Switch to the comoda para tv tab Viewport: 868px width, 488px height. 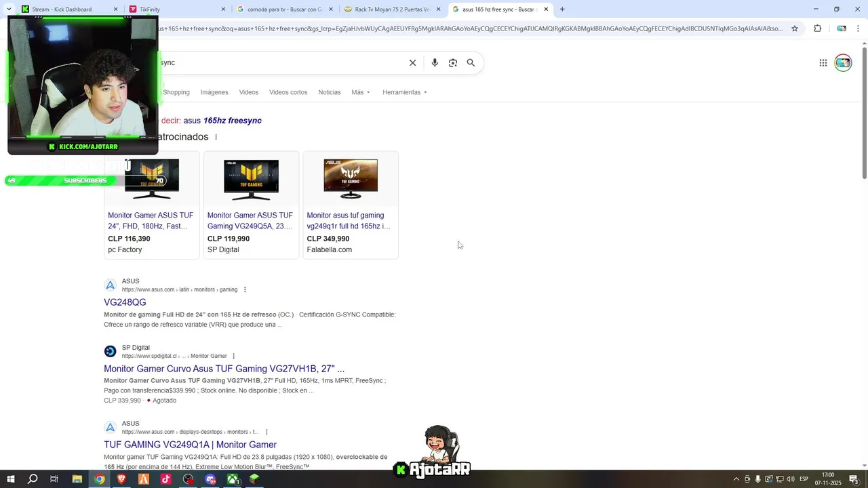pyautogui.click(x=285, y=9)
